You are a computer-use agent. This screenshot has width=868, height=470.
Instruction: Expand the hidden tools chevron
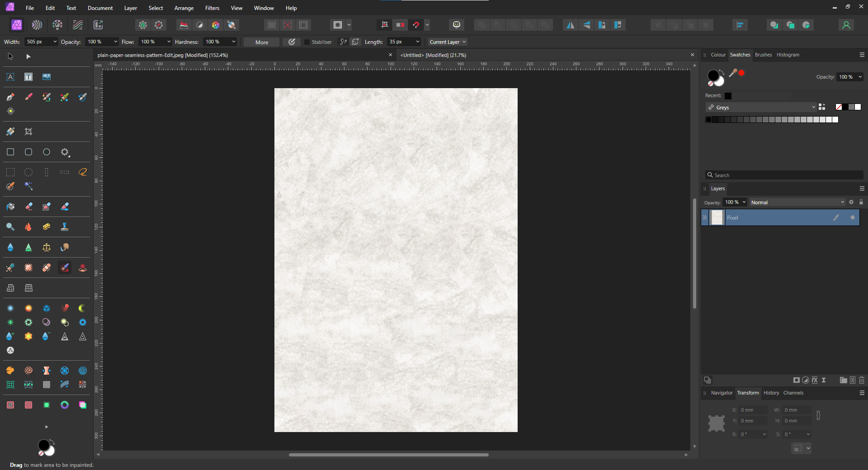click(x=47, y=427)
